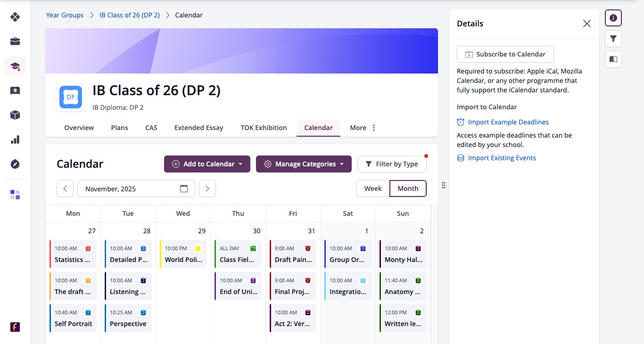Go to the previous month arrow

65,188
